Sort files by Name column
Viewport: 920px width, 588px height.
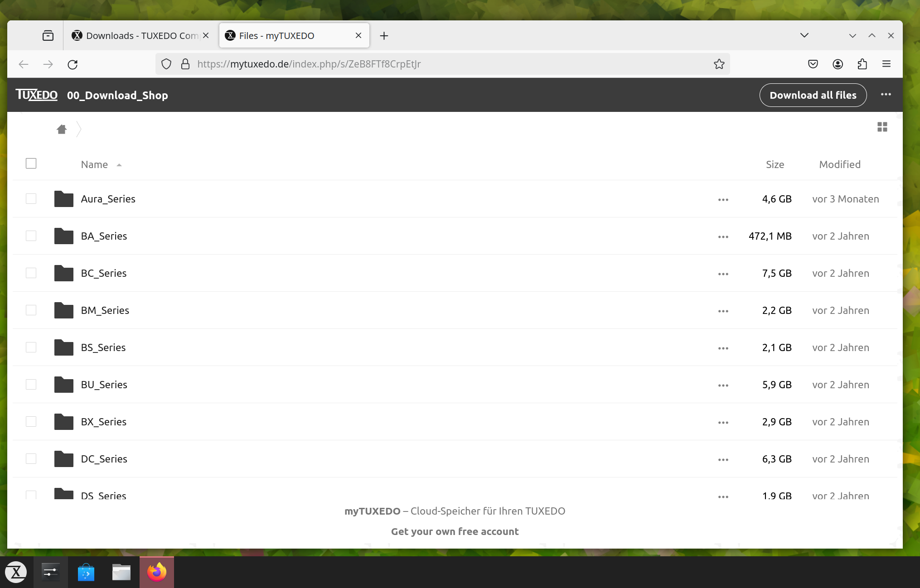pos(94,164)
